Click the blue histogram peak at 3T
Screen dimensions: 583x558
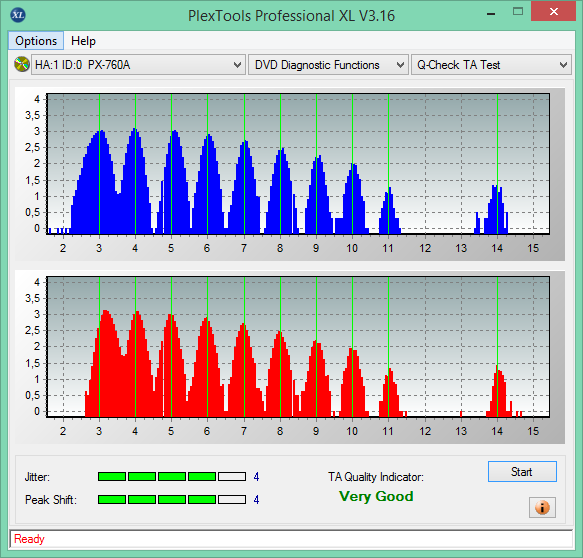100,182
